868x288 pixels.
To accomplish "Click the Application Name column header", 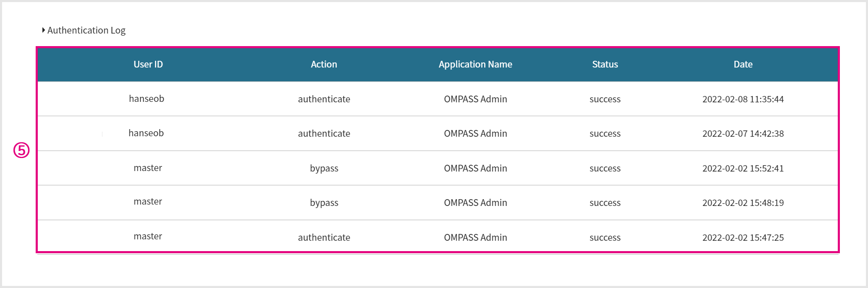I will (x=475, y=64).
